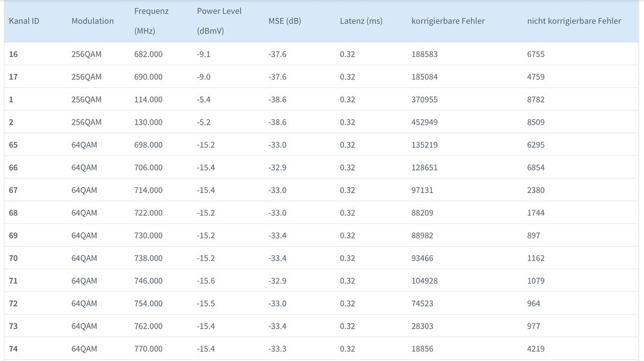Click the Power Level (dBmV) header
This screenshot has height=361, width=644.
point(219,21)
